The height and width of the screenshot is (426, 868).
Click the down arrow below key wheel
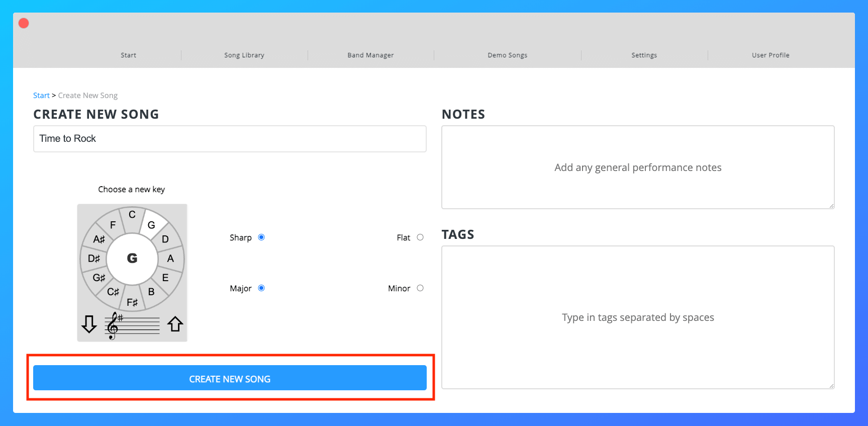click(89, 324)
